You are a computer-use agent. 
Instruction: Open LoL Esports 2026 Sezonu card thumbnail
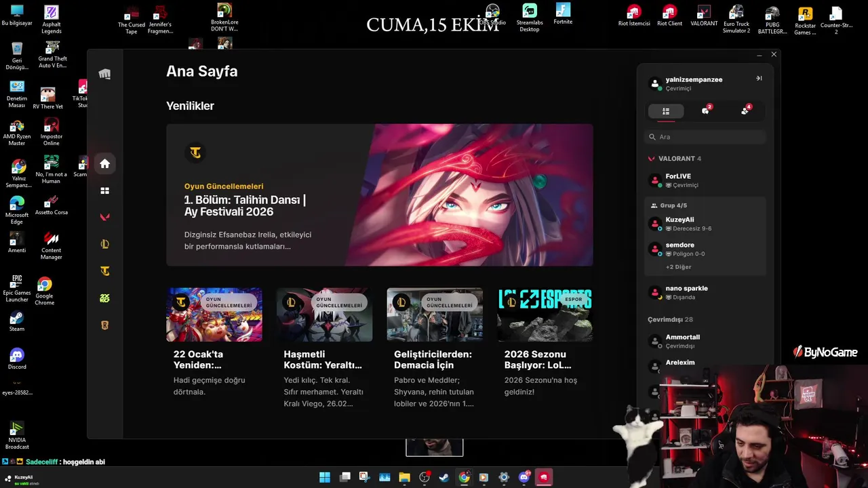(x=545, y=314)
